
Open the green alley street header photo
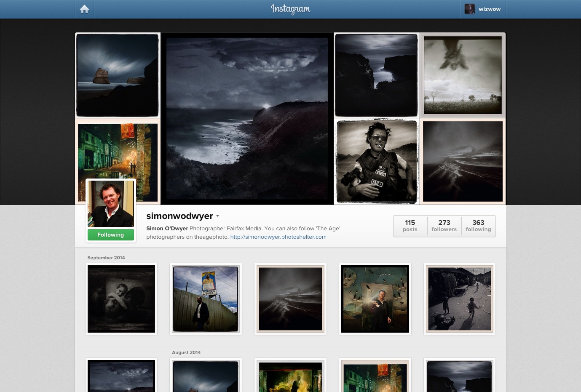click(x=118, y=149)
